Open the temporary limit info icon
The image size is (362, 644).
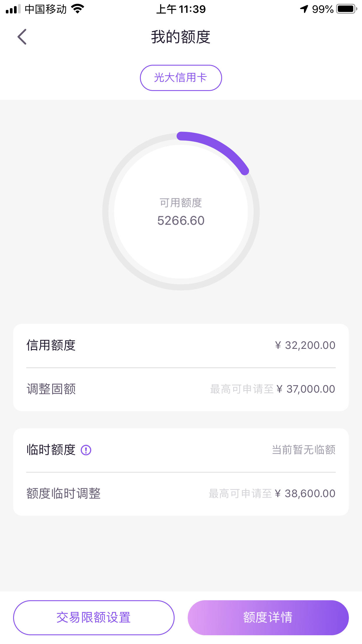[86, 450]
